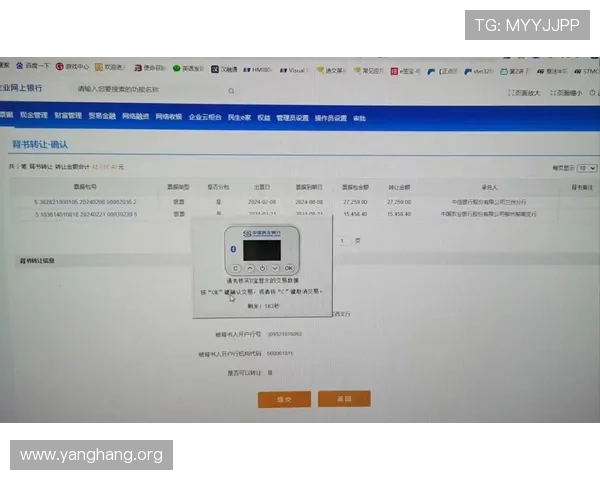Screen dimensions: 600x480
Task: Open the 游戏中心 bookmark
Action: coord(72,67)
